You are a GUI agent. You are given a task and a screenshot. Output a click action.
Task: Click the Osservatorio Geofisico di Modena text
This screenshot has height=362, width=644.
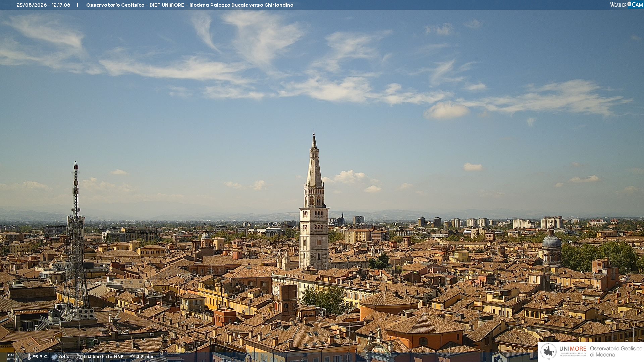pos(616,352)
